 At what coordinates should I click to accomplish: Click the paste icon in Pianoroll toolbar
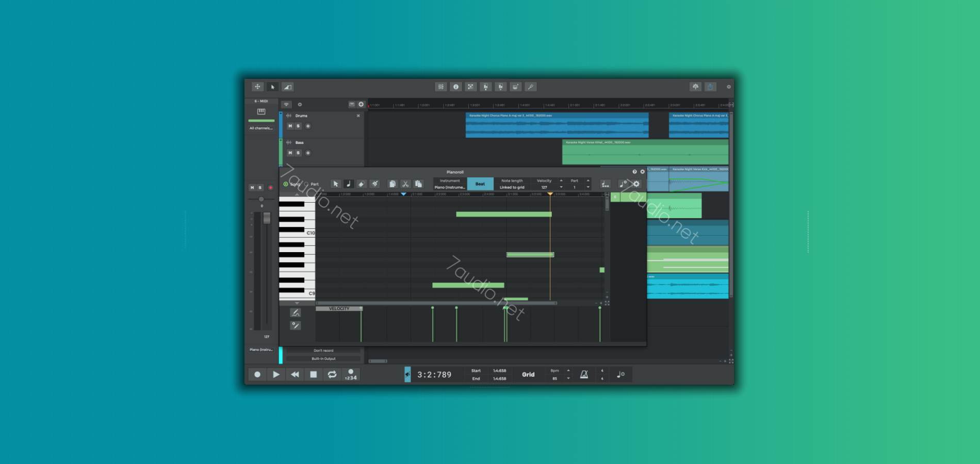pos(418,184)
